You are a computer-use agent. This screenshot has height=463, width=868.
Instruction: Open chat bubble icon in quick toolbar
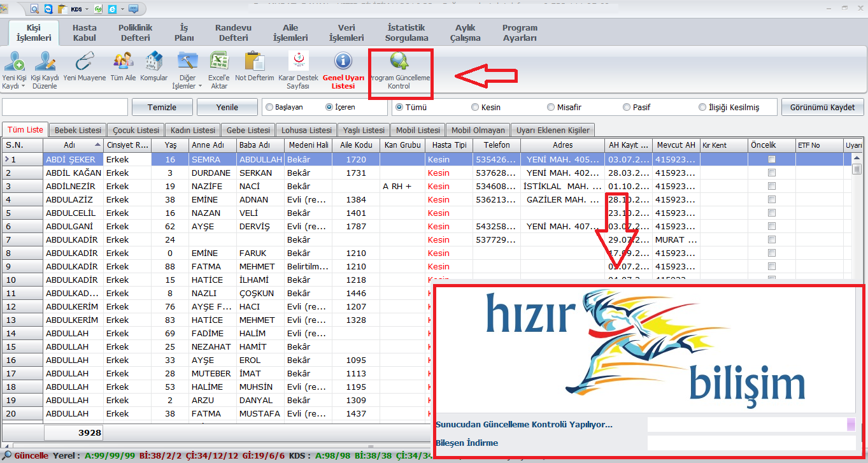click(133, 9)
